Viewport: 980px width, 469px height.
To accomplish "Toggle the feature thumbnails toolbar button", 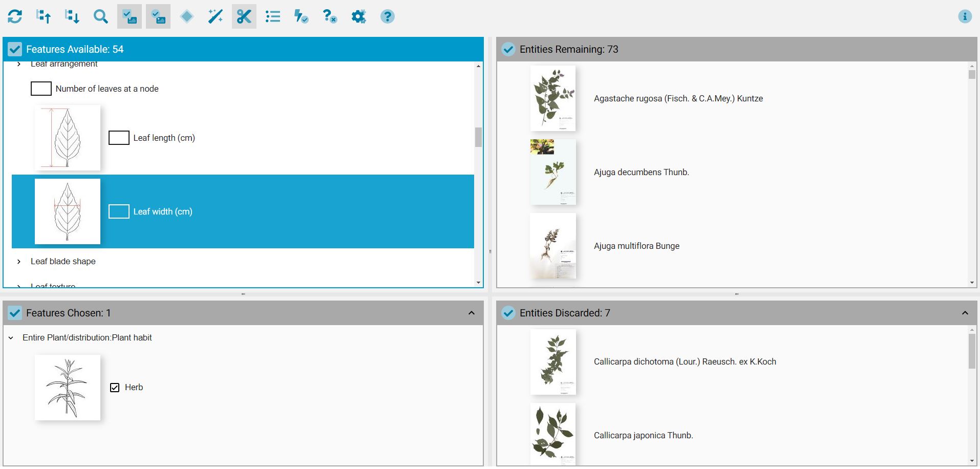I will click(x=130, y=16).
